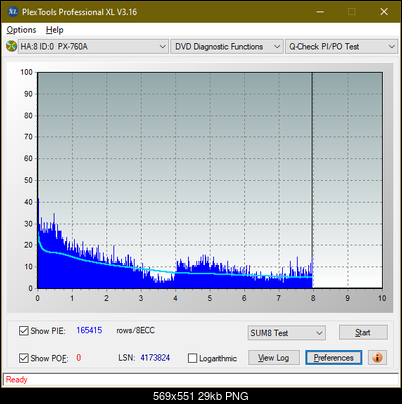The image size is (402, 404).
Task: Close the PlexTools Professional XL window
Action: pyautogui.click(x=384, y=12)
